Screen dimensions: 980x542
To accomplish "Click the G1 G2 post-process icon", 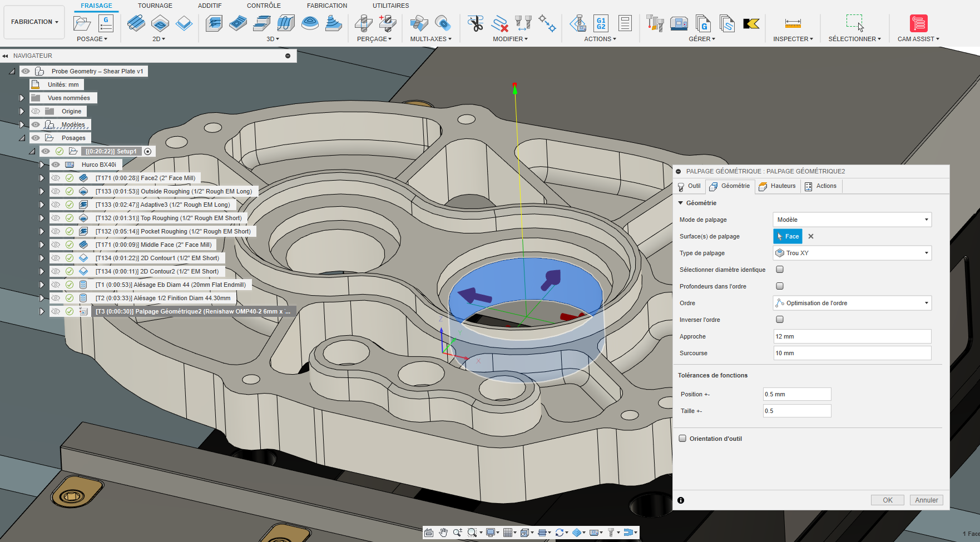I will coord(601,23).
